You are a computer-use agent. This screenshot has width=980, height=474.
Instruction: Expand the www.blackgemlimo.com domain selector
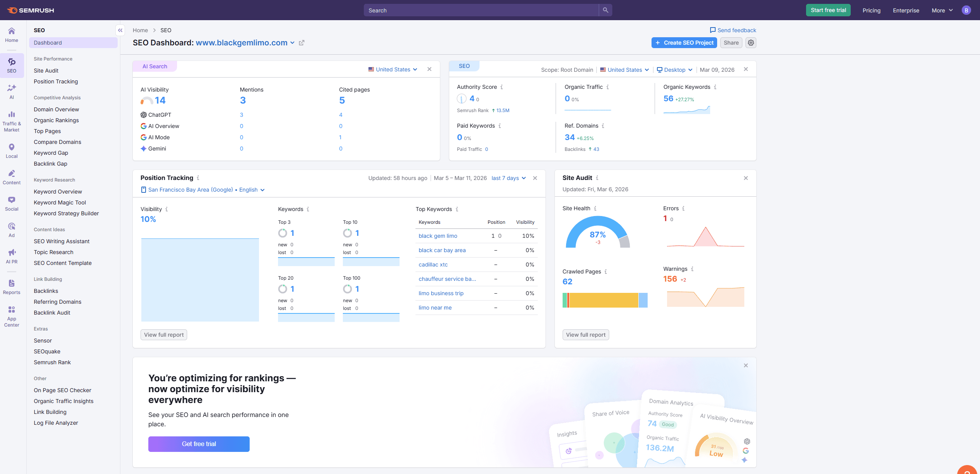click(x=292, y=43)
